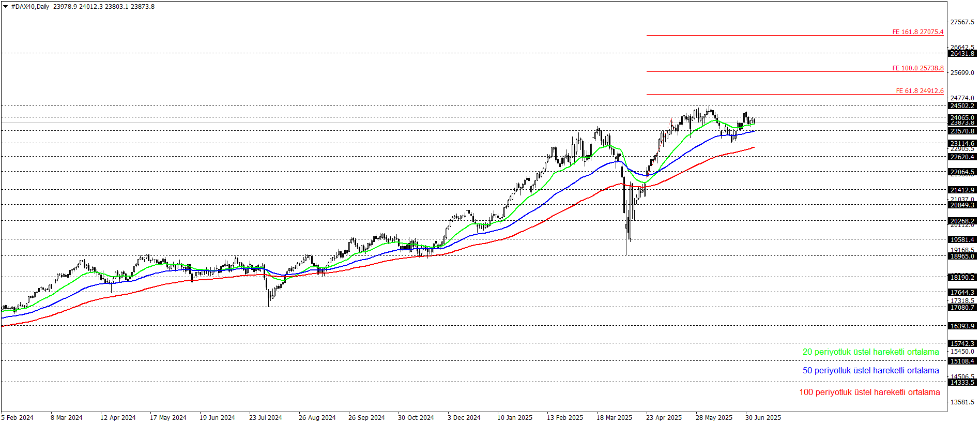The height and width of the screenshot is (424, 980).
Task: Click the 50 periyotluk üstel hareketli ortalama label
Action: pyautogui.click(x=870, y=371)
